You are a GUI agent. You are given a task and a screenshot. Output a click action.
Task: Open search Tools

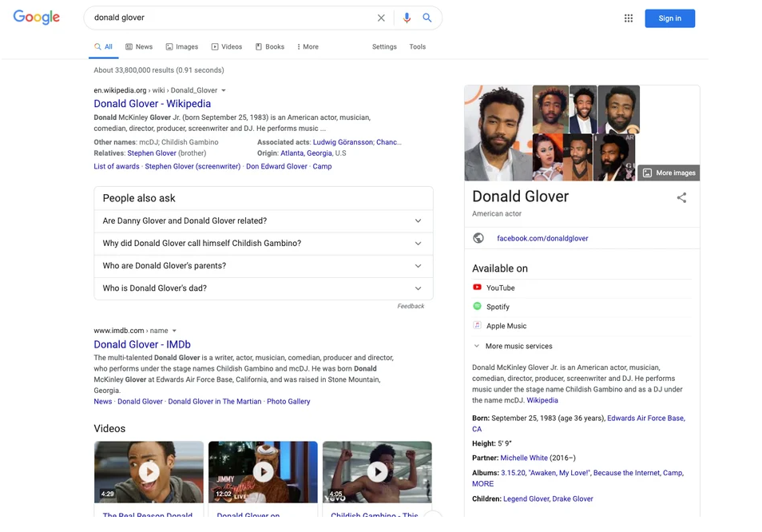pyautogui.click(x=418, y=46)
